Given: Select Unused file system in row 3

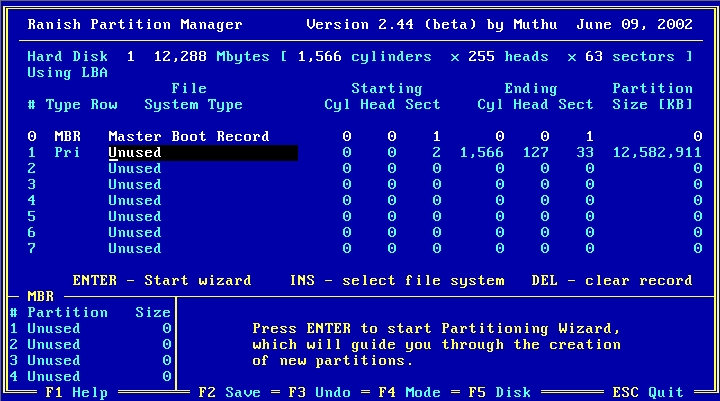Looking at the screenshot, I should point(135,185).
